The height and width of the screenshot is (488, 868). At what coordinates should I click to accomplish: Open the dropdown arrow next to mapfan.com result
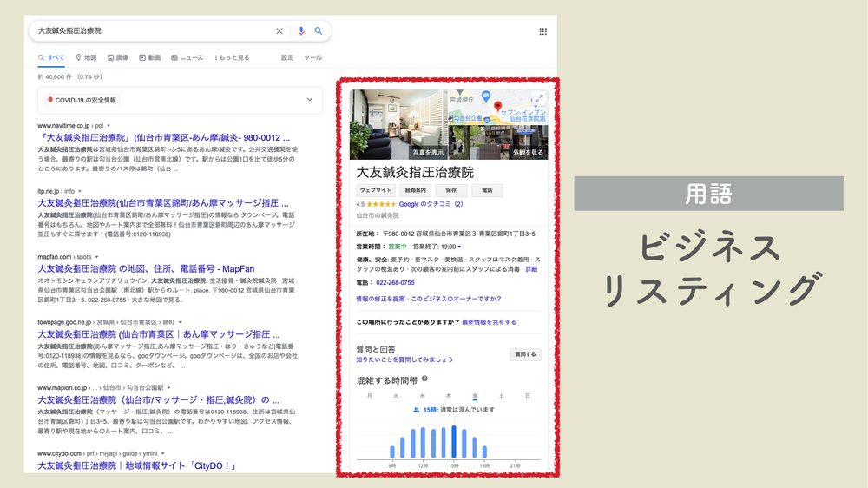(x=97, y=257)
